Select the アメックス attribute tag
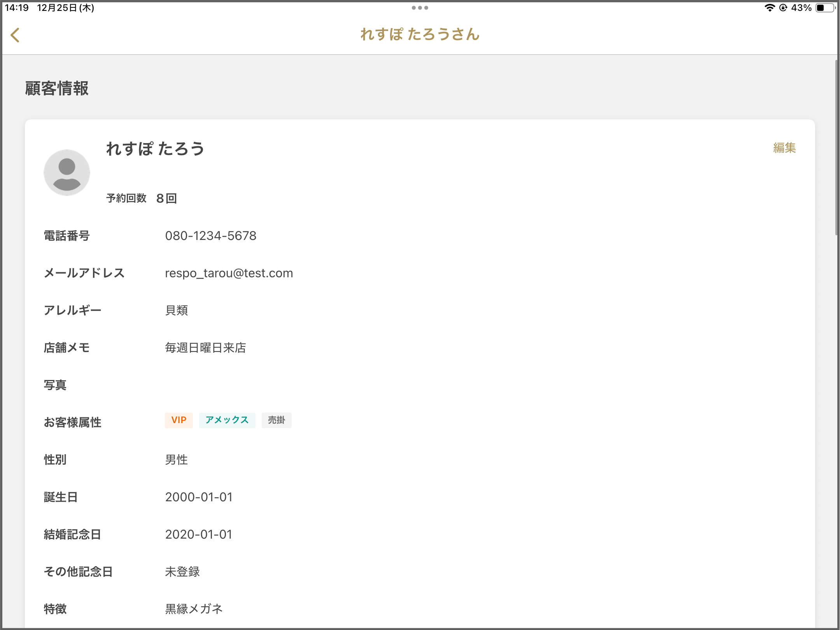 [x=227, y=420]
